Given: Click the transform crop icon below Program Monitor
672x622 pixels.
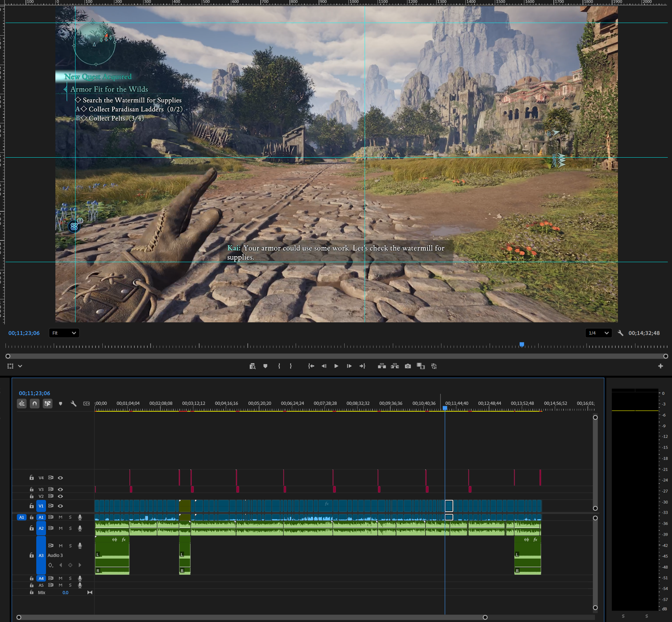Looking at the screenshot, I should pyautogui.click(x=10, y=366).
